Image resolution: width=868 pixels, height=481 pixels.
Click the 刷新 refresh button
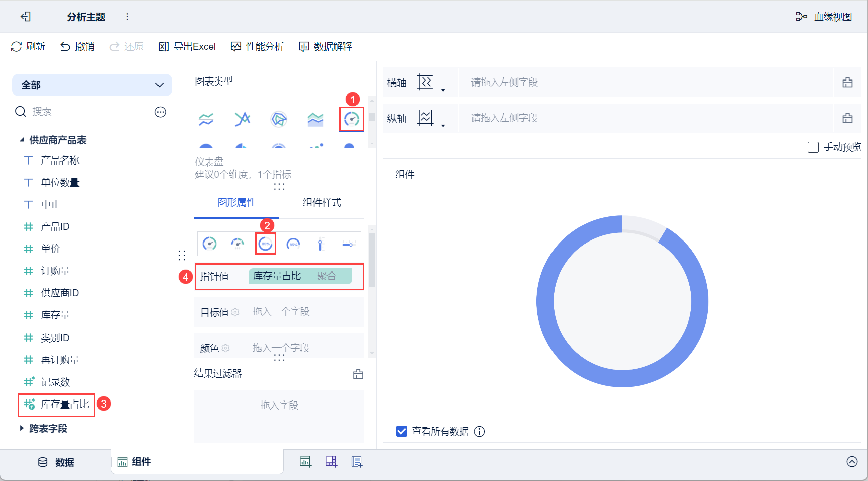pos(28,47)
